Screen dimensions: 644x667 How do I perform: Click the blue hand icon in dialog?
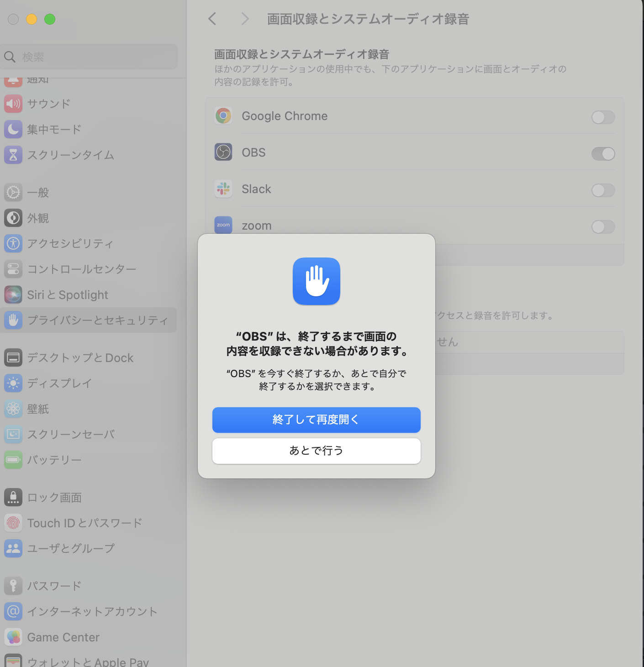pyautogui.click(x=316, y=281)
